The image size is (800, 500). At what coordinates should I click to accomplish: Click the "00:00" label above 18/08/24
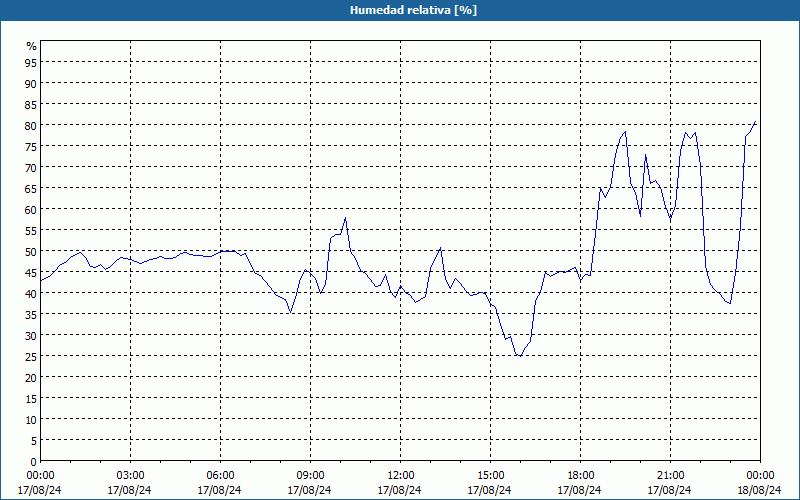(x=760, y=476)
